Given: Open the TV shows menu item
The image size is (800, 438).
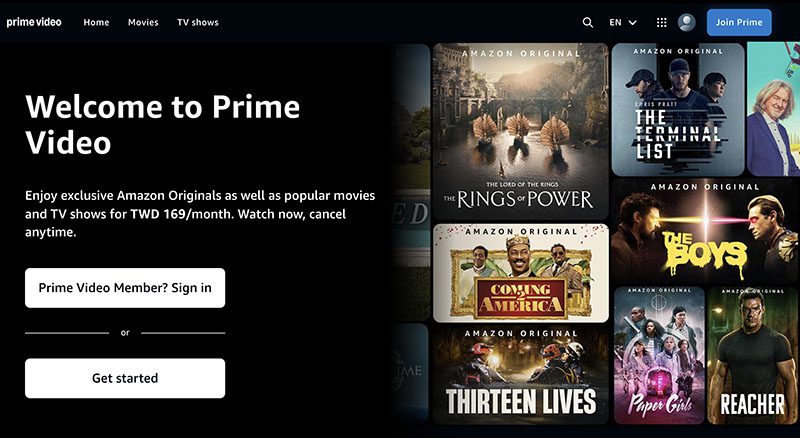Looking at the screenshot, I should coord(198,22).
